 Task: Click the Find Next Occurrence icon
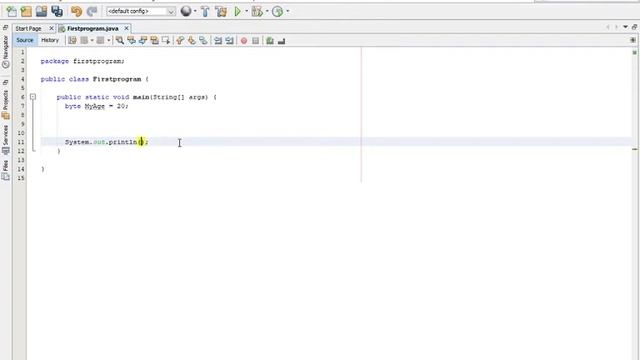coord(143,40)
